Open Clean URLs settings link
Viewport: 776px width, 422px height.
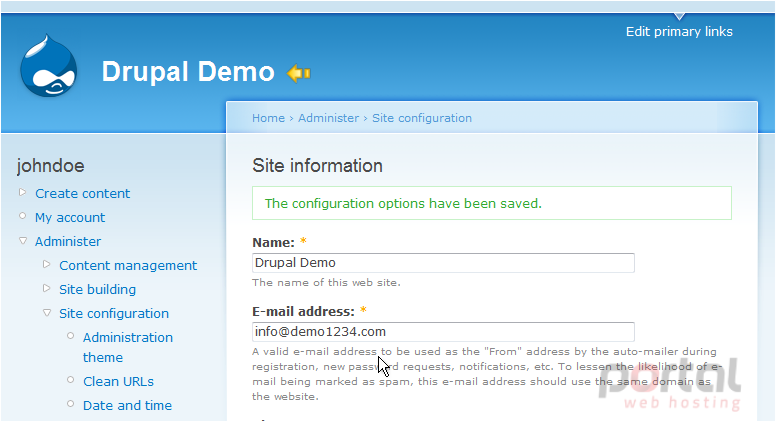118,381
